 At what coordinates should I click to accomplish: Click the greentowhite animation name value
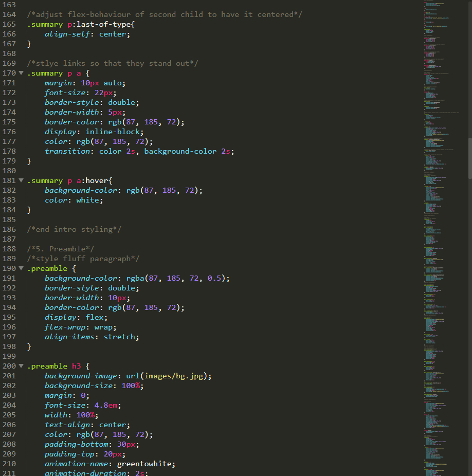[x=146, y=464]
